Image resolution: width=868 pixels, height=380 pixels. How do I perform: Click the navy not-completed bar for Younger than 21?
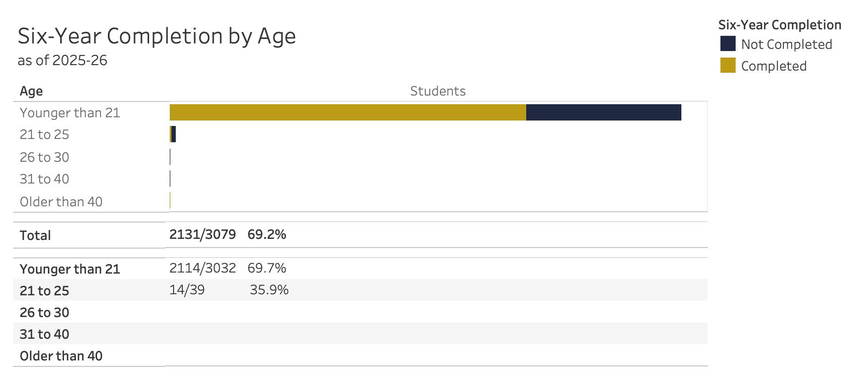(x=603, y=112)
